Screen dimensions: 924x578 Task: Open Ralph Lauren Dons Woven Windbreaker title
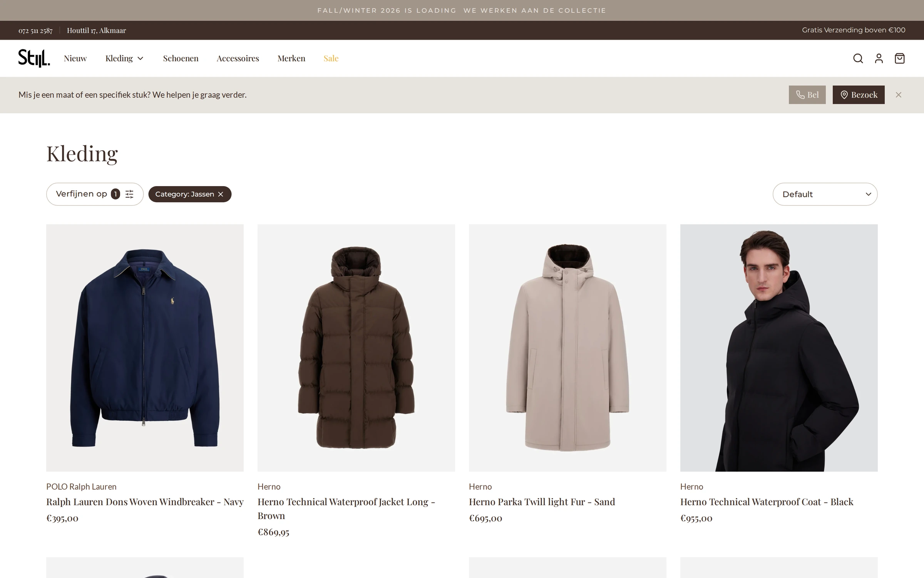pyautogui.click(x=145, y=502)
